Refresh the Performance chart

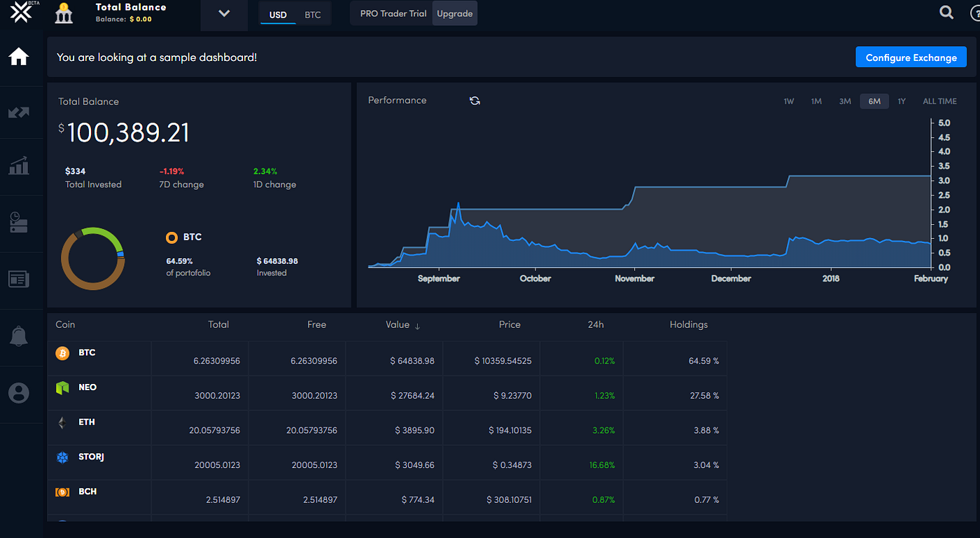[475, 101]
